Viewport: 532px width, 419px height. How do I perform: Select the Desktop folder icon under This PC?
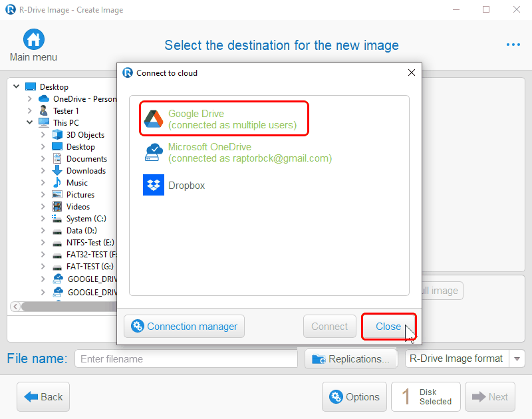(x=57, y=146)
